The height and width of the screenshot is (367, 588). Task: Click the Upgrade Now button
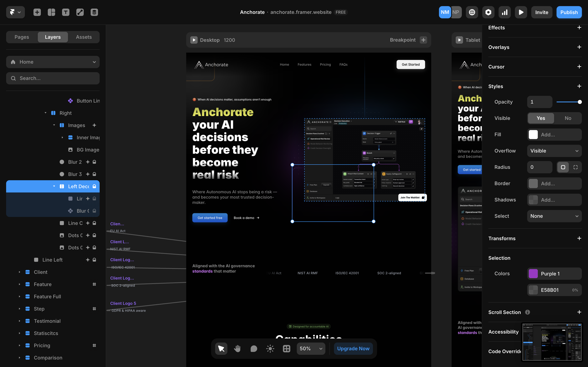tap(353, 349)
